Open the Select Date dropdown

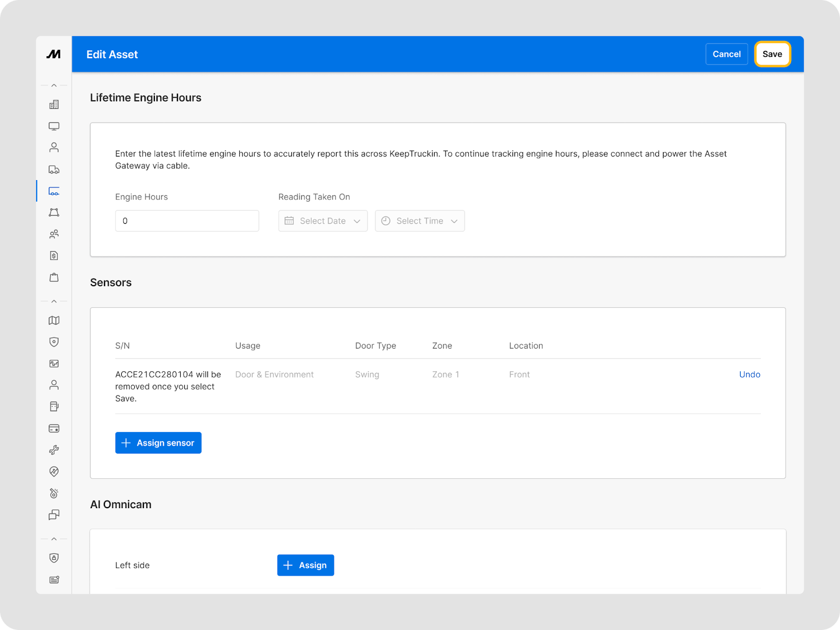pos(323,221)
